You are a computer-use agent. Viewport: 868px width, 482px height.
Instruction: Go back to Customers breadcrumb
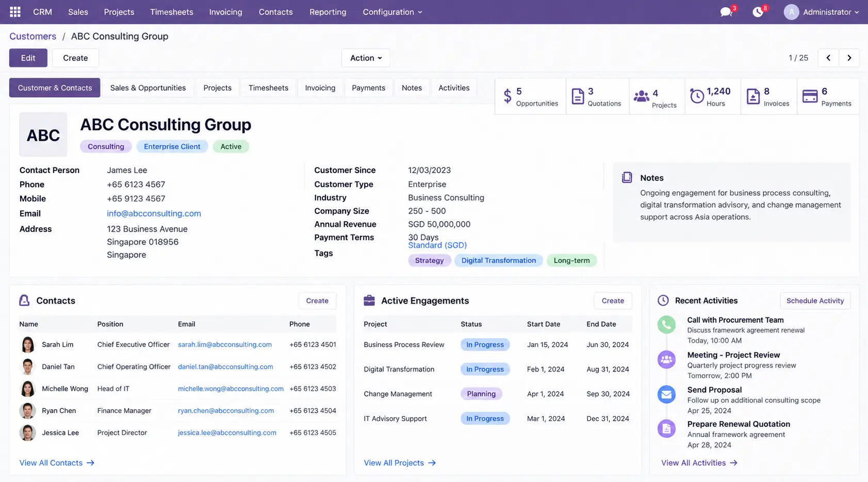pyautogui.click(x=32, y=36)
